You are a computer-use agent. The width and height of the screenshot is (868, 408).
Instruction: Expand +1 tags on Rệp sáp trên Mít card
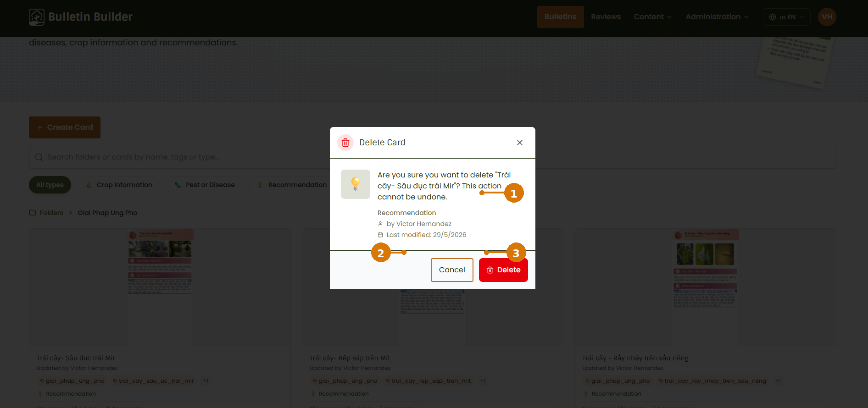pyautogui.click(x=483, y=381)
